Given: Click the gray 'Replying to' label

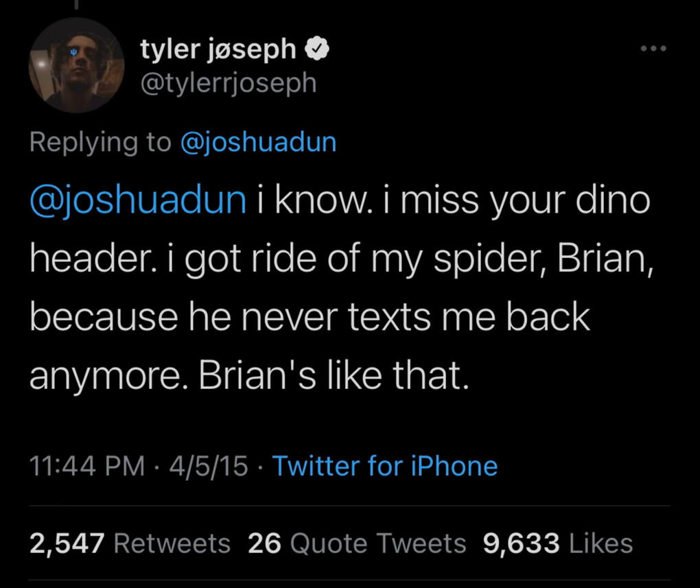Looking at the screenshot, I should 100,142.
